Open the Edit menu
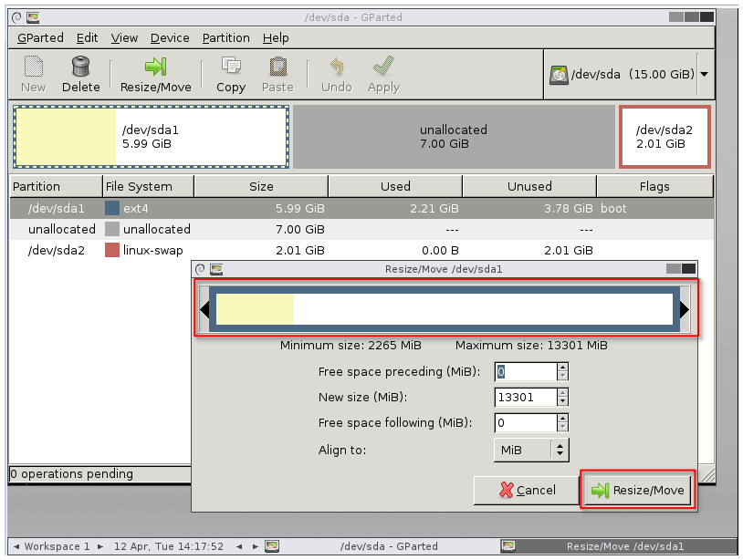 (88, 38)
